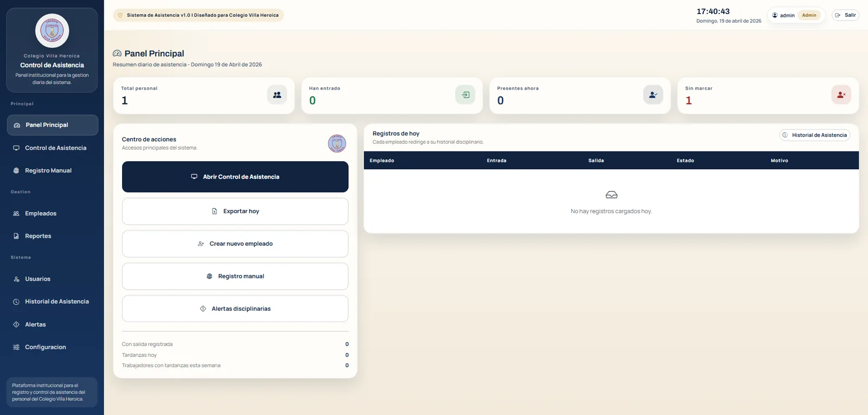Click the Total personal card

(x=204, y=95)
